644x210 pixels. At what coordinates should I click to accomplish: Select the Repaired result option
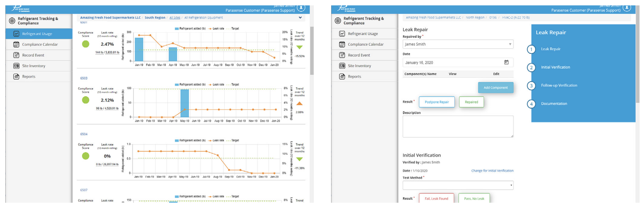click(471, 102)
